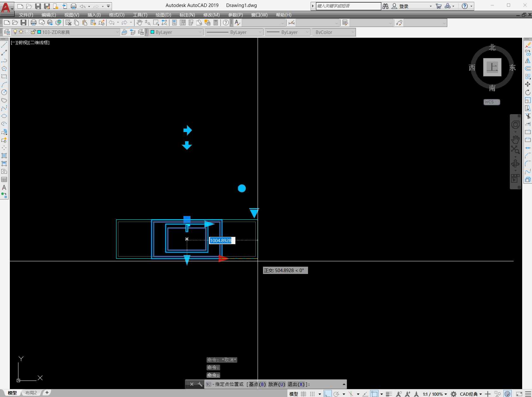Click the Autodesk App Store cart icon

(439, 6)
